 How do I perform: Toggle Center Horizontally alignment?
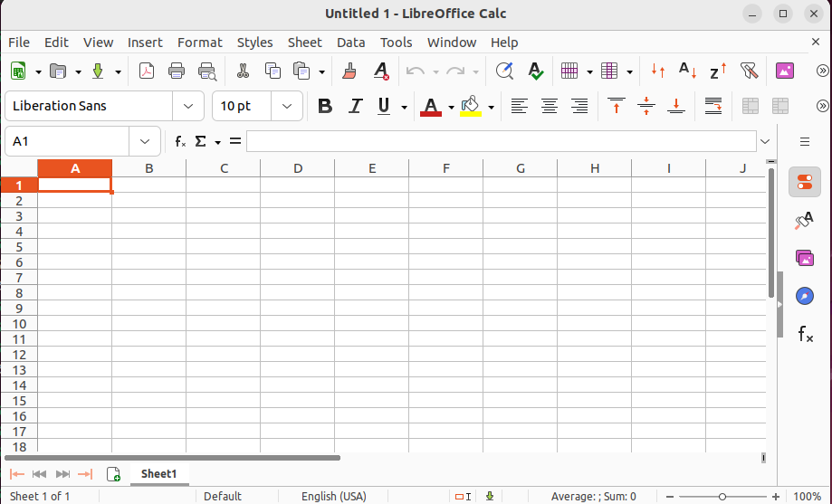click(x=550, y=106)
